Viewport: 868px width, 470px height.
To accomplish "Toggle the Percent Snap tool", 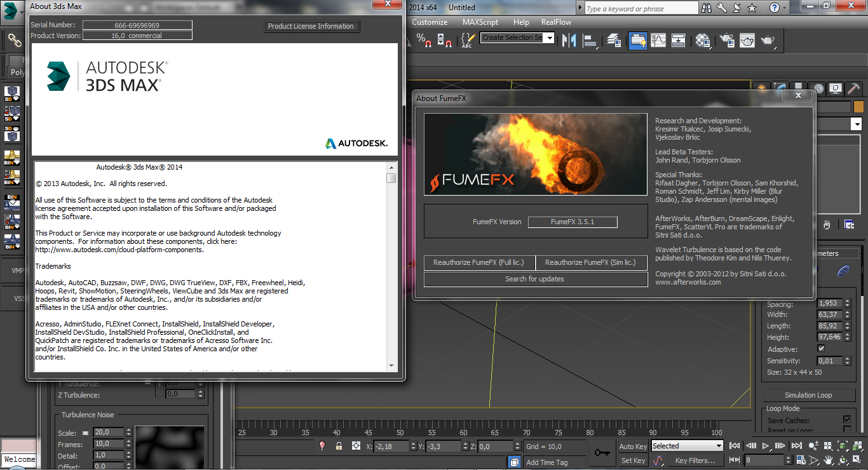I will tap(424, 40).
